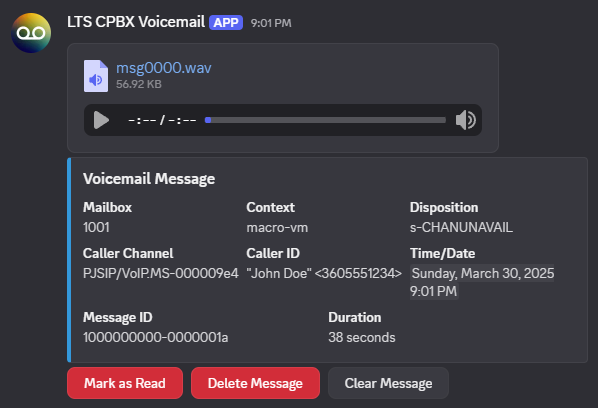
Task: Select the context value macro-vm
Action: pyautogui.click(x=277, y=228)
